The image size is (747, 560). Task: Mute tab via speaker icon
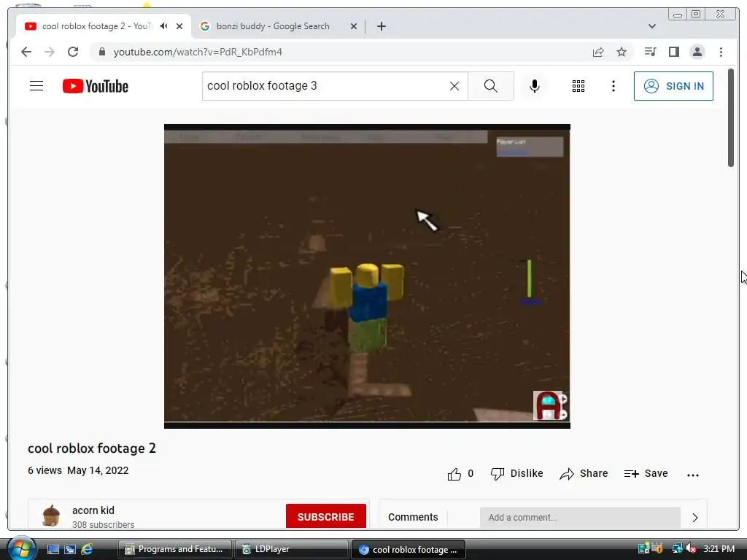[164, 26]
